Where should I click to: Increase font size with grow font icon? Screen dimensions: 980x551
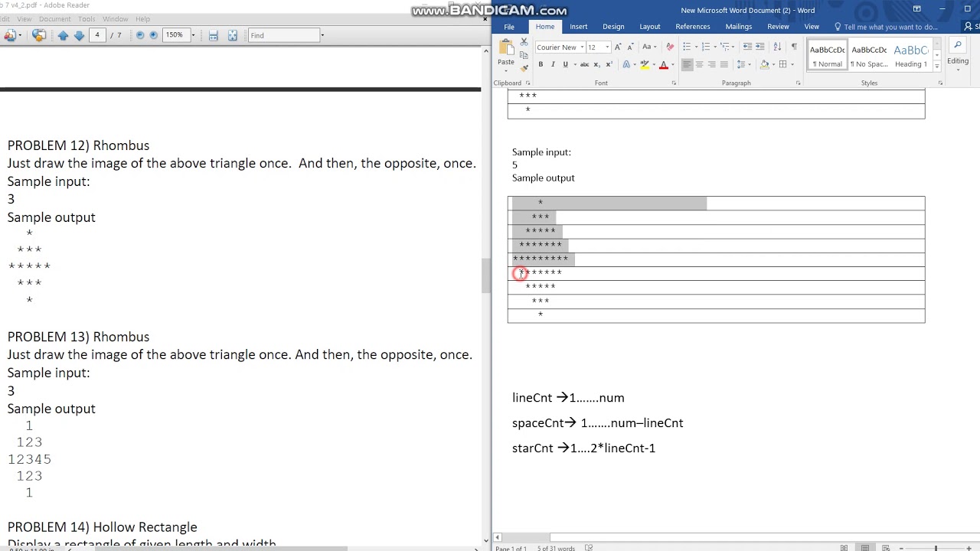coord(618,47)
